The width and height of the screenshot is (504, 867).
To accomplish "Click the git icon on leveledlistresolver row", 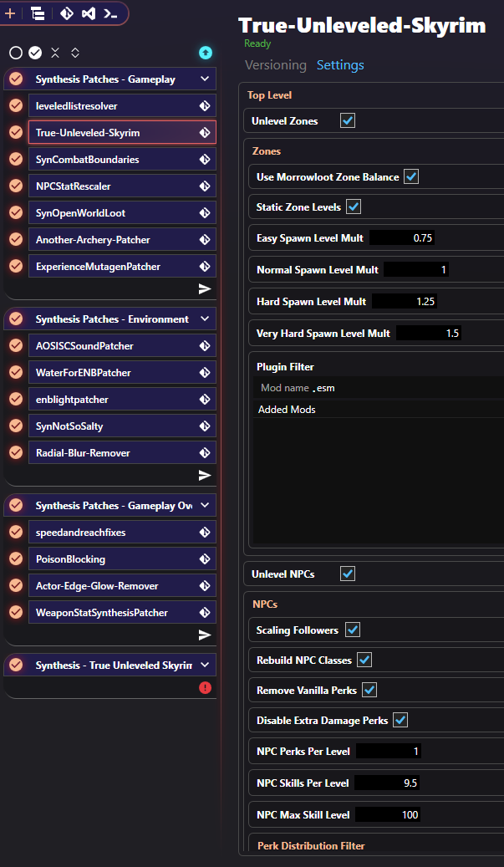I will [205, 105].
